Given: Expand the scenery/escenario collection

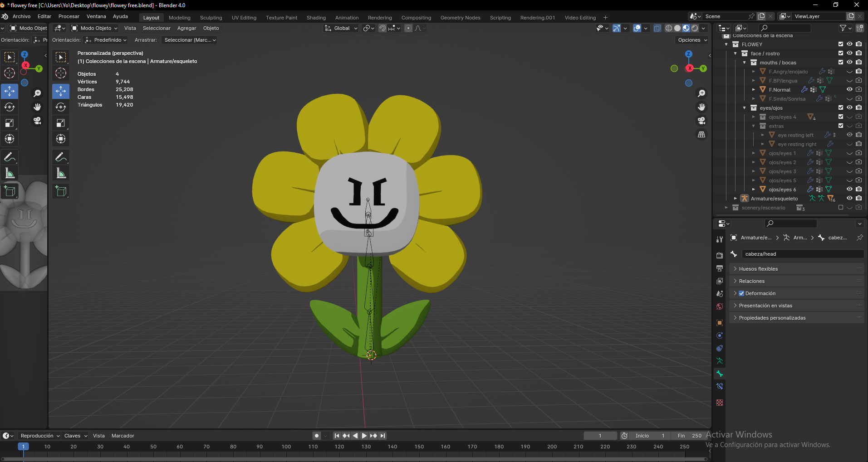Looking at the screenshot, I should (726, 207).
